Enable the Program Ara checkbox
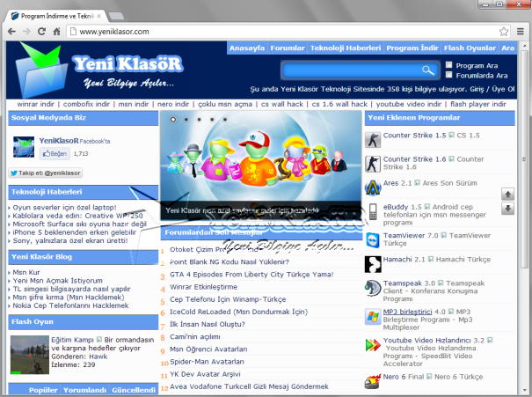532x397 pixels. point(450,65)
